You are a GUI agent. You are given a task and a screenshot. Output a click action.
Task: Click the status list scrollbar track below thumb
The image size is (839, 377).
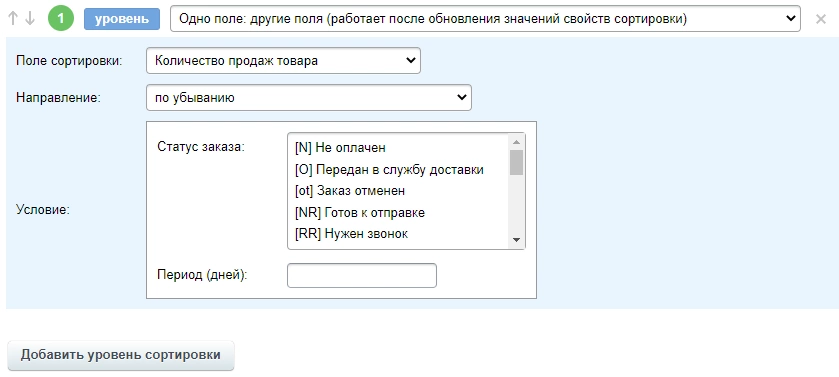[x=516, y=204]
